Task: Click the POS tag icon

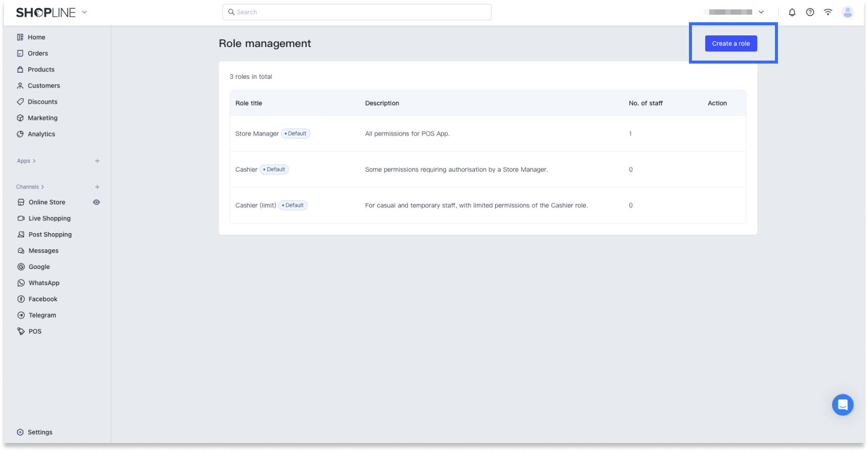Action: 21,332
